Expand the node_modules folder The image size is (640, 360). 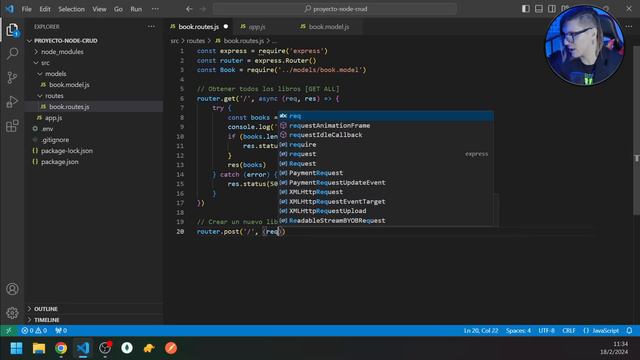point(62,52)
